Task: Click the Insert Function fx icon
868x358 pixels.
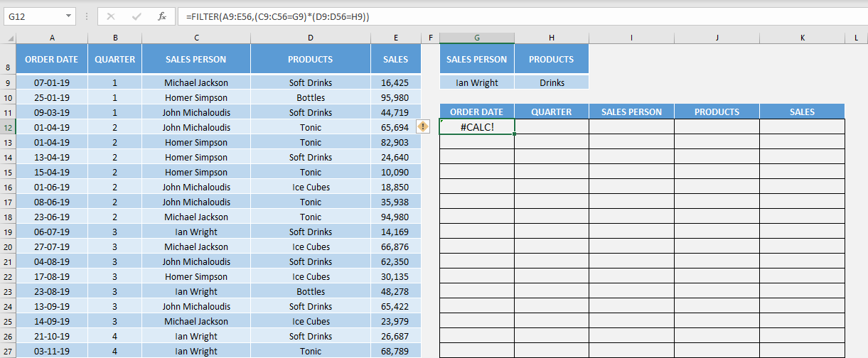Action: coord(162,16)
